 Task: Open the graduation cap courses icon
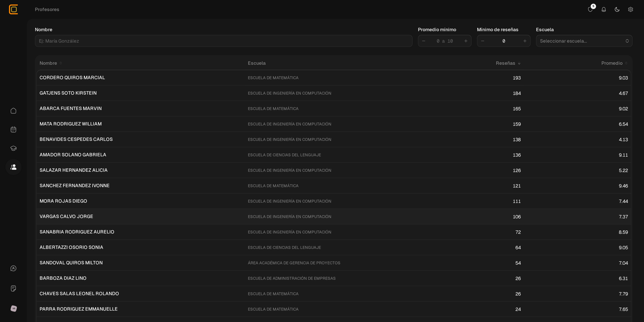pyautogui.click(x=13, y=148)
